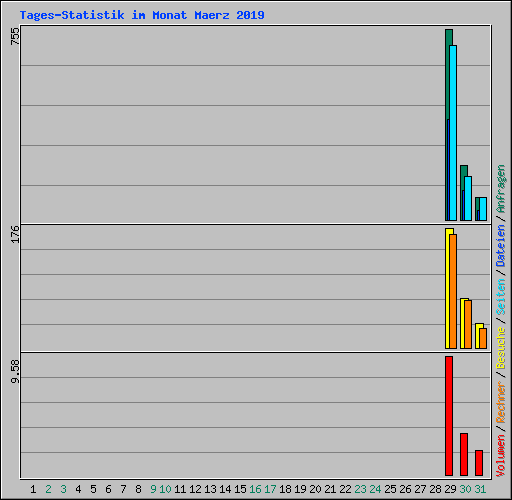Click day label 22 on the x-axis

click(345, 489)
